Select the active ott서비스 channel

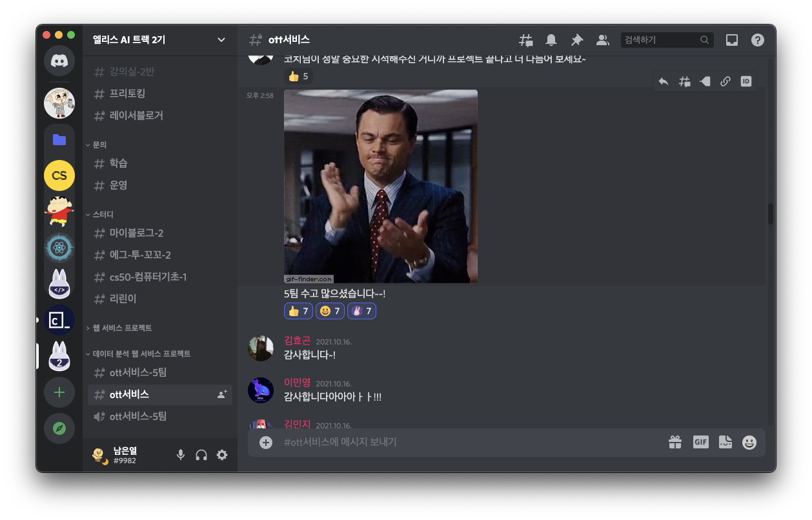(159, 394)
